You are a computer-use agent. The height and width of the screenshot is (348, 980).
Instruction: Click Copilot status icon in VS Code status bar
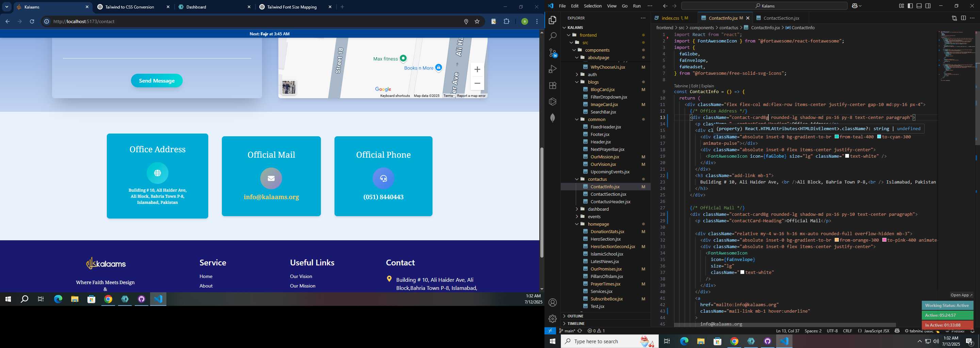(897, 331)
